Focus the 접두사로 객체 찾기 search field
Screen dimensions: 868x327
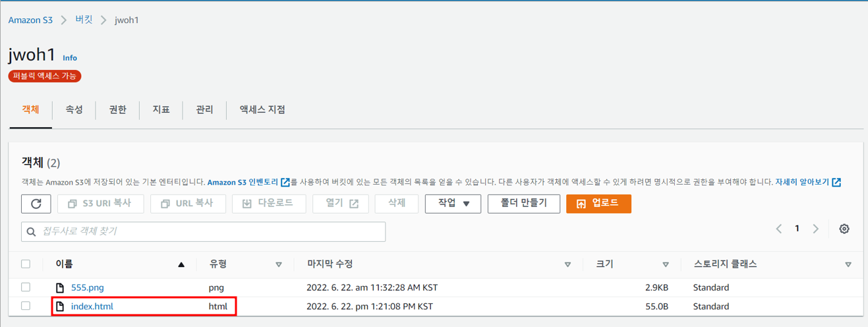204,232
